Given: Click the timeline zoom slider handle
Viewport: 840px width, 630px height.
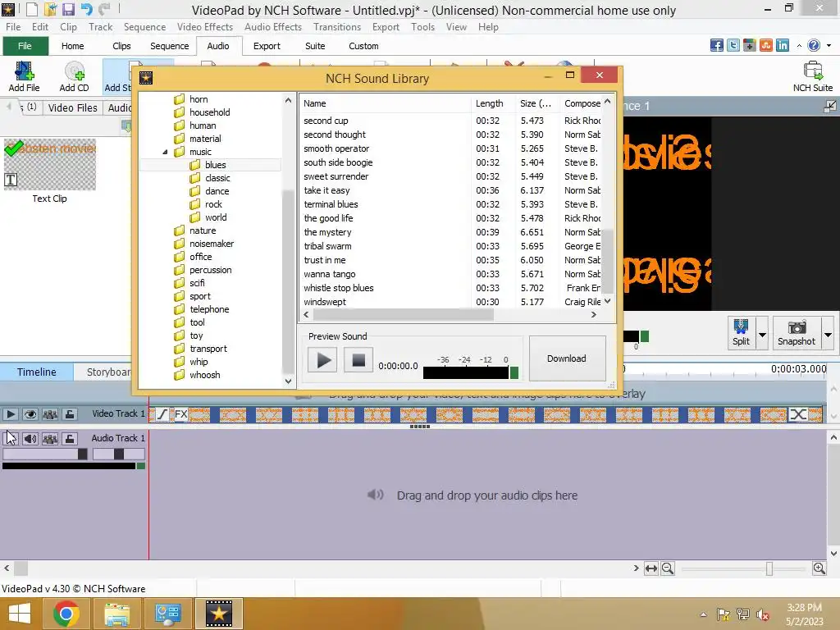Looking at the screenshot, I should pos(769,568).
